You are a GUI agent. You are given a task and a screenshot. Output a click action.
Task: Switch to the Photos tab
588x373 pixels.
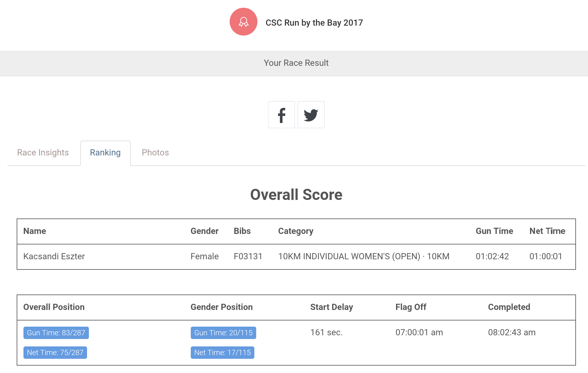pyautogui.click(x=155, y=153)
